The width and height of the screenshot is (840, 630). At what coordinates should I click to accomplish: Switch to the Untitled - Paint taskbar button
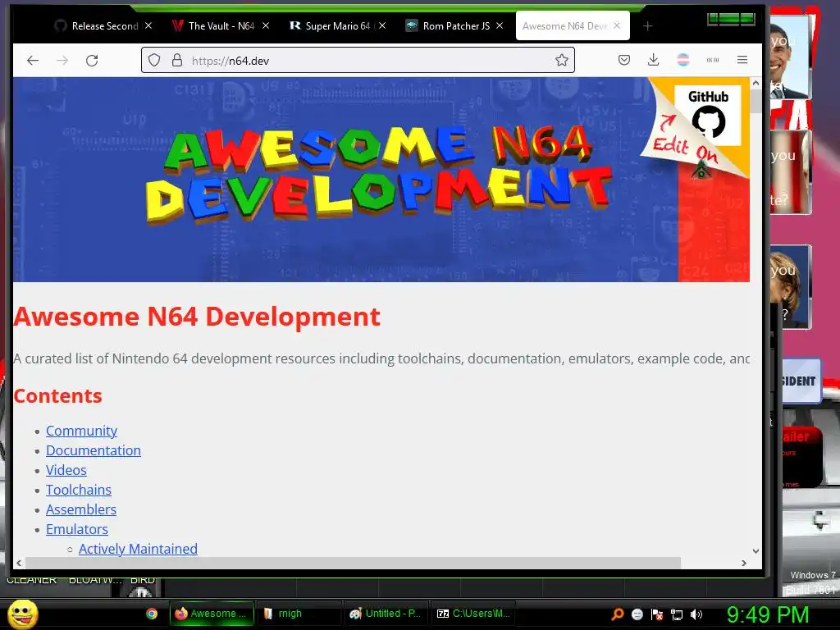[x=386, y=614]
